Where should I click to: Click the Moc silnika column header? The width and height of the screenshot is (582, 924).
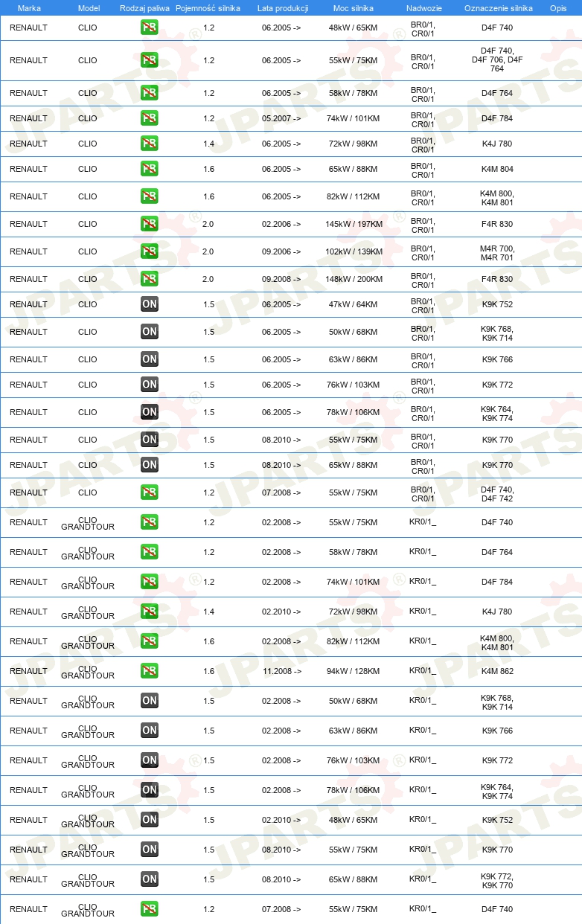click(x=354, y=8)
